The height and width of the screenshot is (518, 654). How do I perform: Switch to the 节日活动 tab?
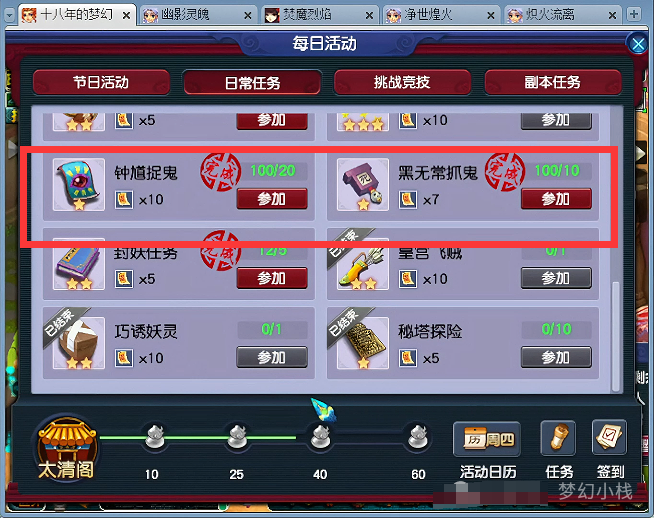(101, 82)
